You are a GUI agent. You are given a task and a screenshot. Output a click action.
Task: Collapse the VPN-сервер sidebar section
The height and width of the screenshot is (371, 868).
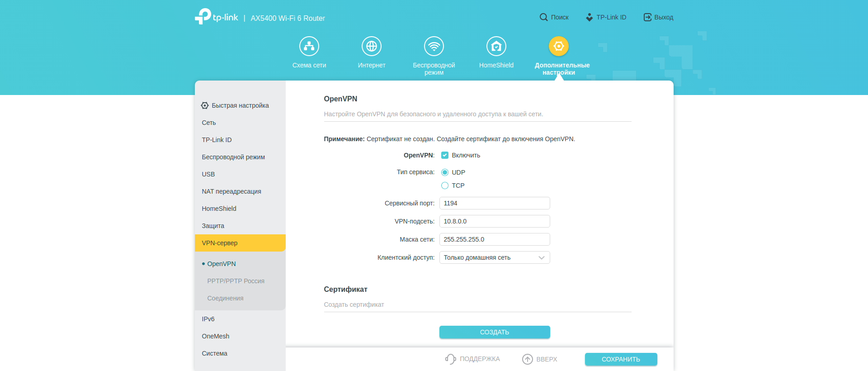point(240,243)
